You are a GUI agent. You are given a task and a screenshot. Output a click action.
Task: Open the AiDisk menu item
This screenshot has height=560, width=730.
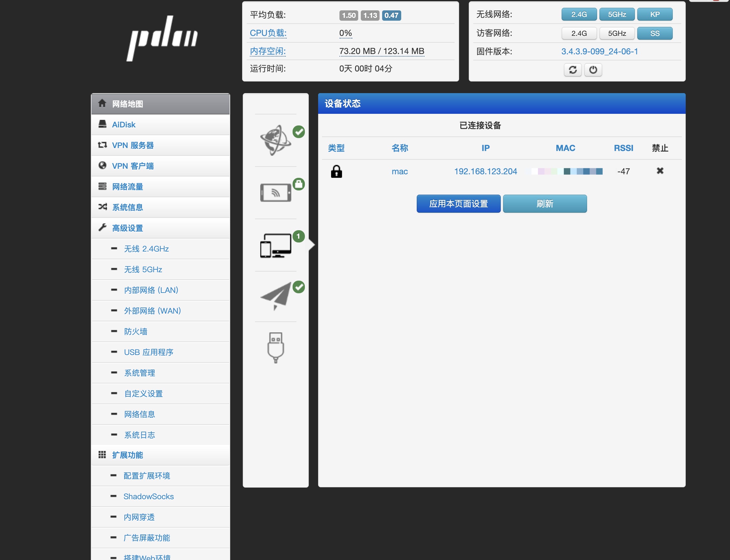tap(123, 125)
